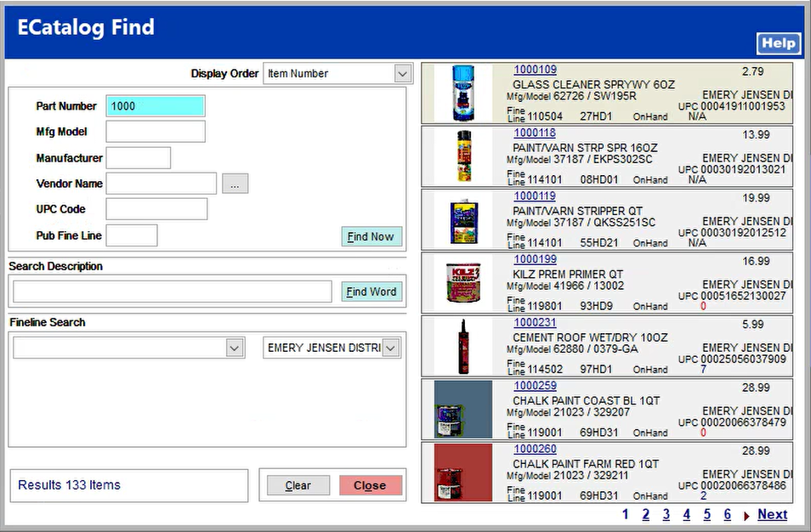Viewport: 811px width, 532px height.
Task: Click the price 16.99
Action: pos(757,261)
